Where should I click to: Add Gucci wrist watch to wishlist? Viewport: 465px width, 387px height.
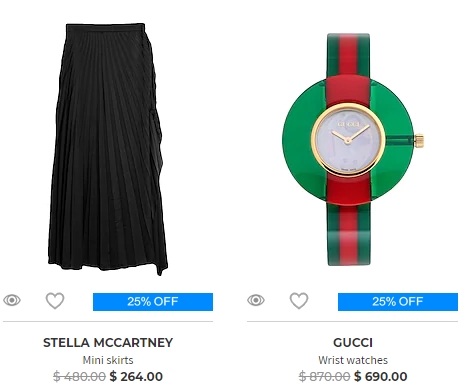(x=299, y=301)
